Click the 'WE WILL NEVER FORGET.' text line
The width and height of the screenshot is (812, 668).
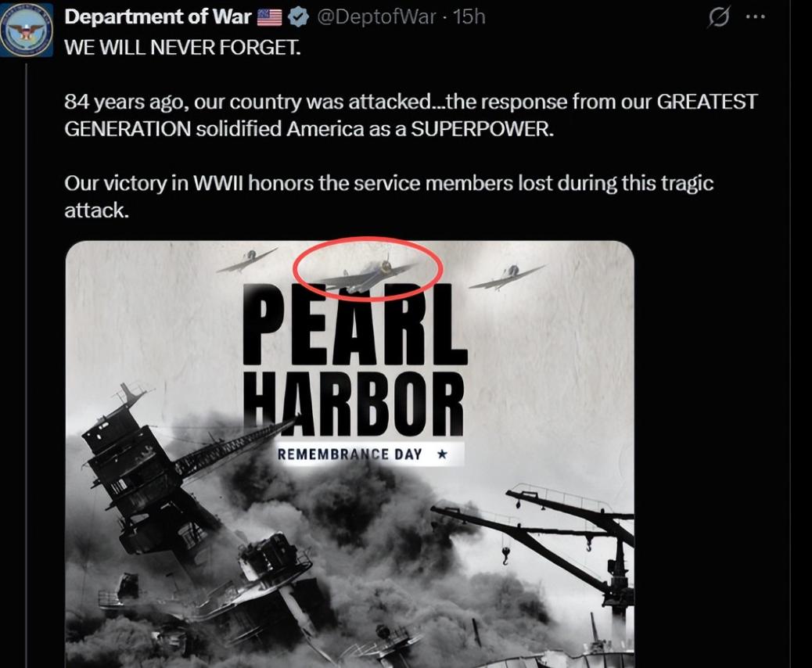point(182,47)
